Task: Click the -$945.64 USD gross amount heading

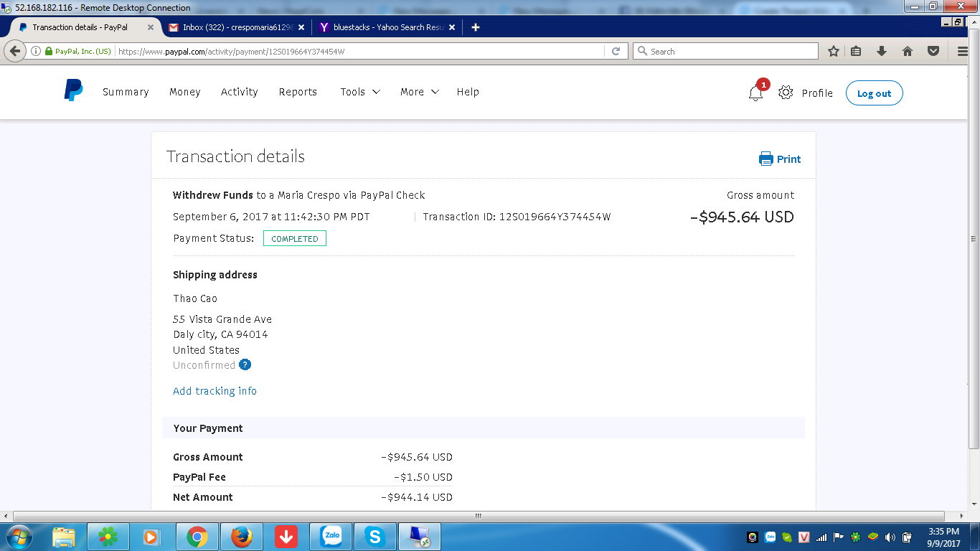Action: pos(742,217)
